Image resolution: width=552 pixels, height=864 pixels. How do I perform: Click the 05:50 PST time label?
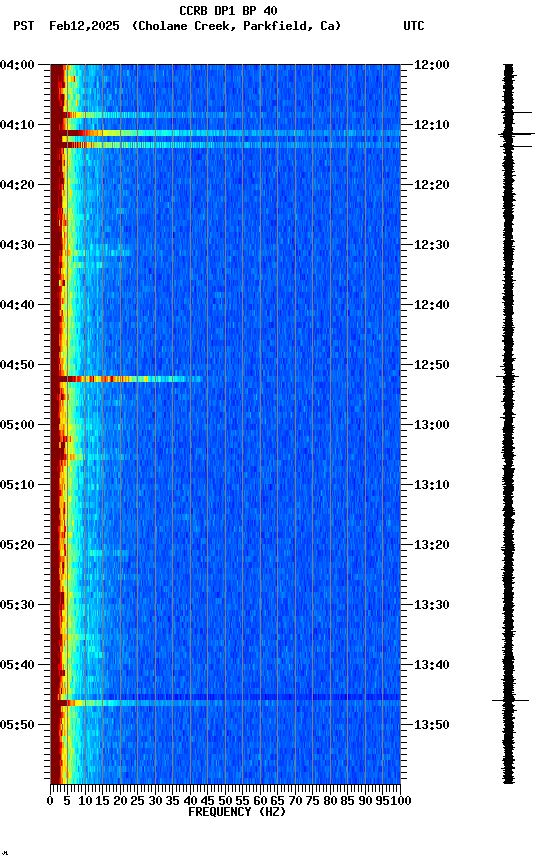tap(17, 726)
